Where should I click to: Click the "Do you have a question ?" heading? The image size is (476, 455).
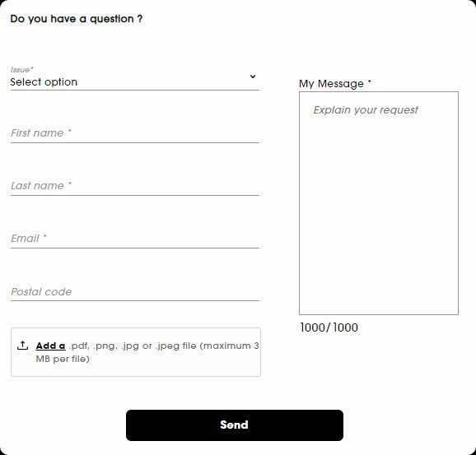77,19
